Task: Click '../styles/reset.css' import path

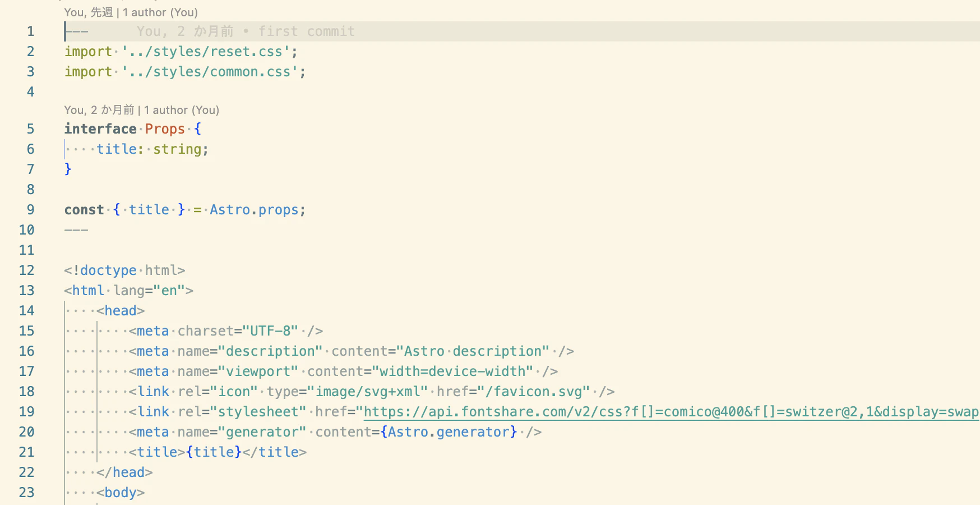Action: point(206,52)
